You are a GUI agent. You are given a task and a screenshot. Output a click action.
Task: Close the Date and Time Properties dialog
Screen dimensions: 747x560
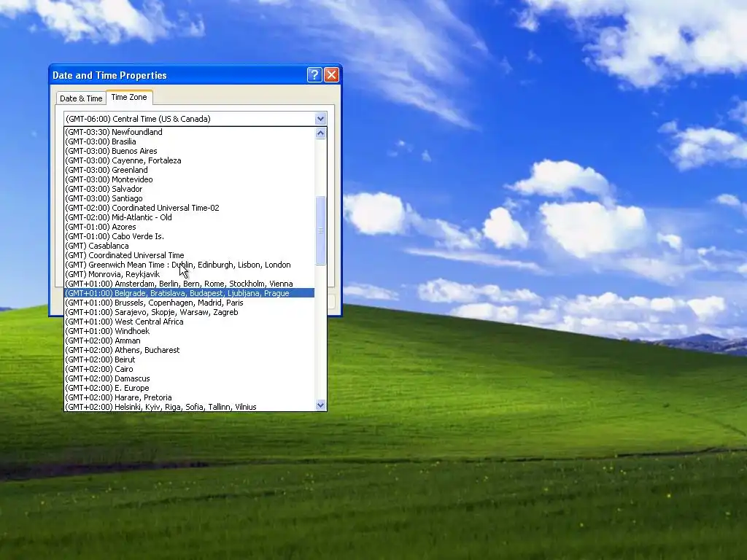pyautogui.click(x=332, y=75)
